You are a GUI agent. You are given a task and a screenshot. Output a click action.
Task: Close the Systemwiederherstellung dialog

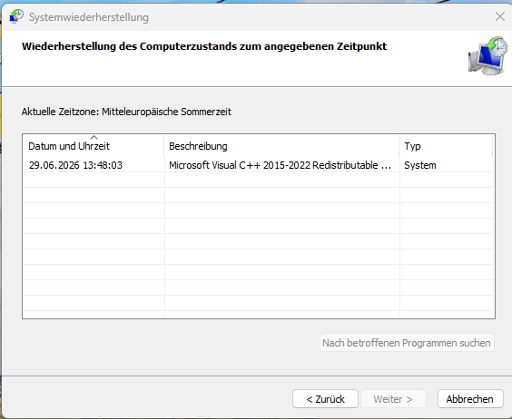click(500, 16)
